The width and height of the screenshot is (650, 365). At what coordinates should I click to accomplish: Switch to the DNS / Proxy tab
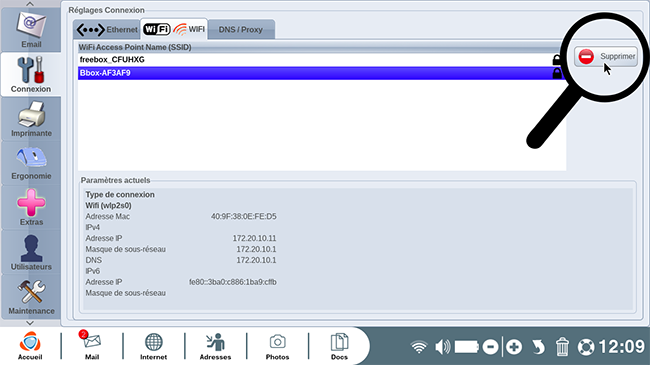point(241,29)
